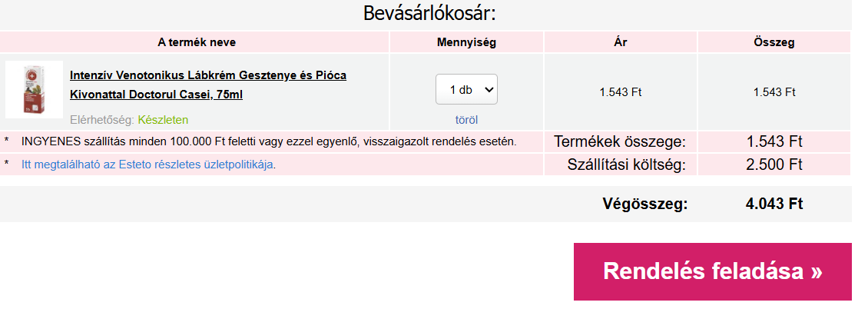868x319 pixels.
Task: Click the Szállítási költség label
Action: (x=626, y=164)
